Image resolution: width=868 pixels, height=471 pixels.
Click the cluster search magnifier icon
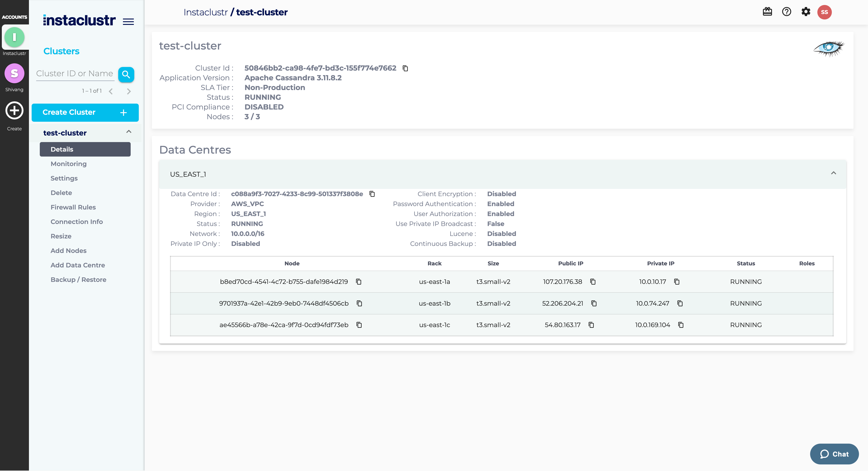point(126,74)
